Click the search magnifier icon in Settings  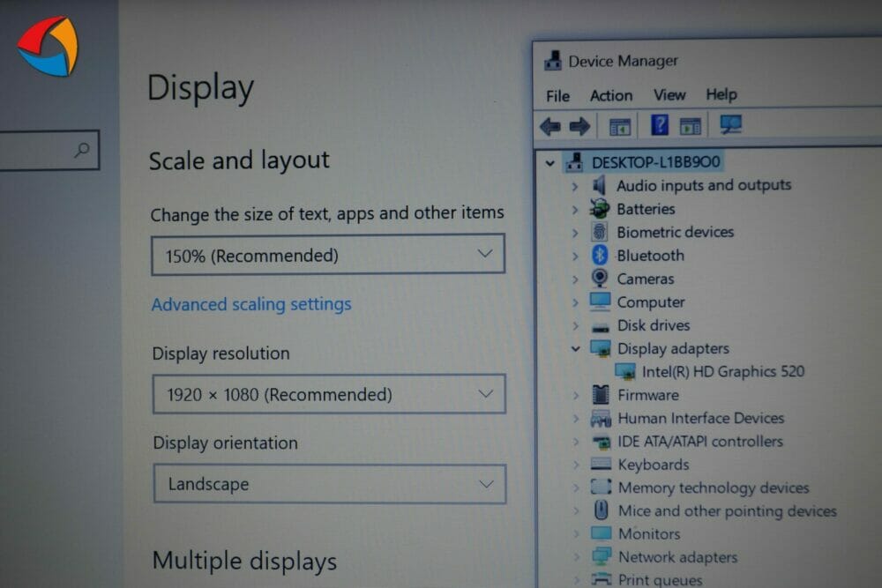coord(82,150)
